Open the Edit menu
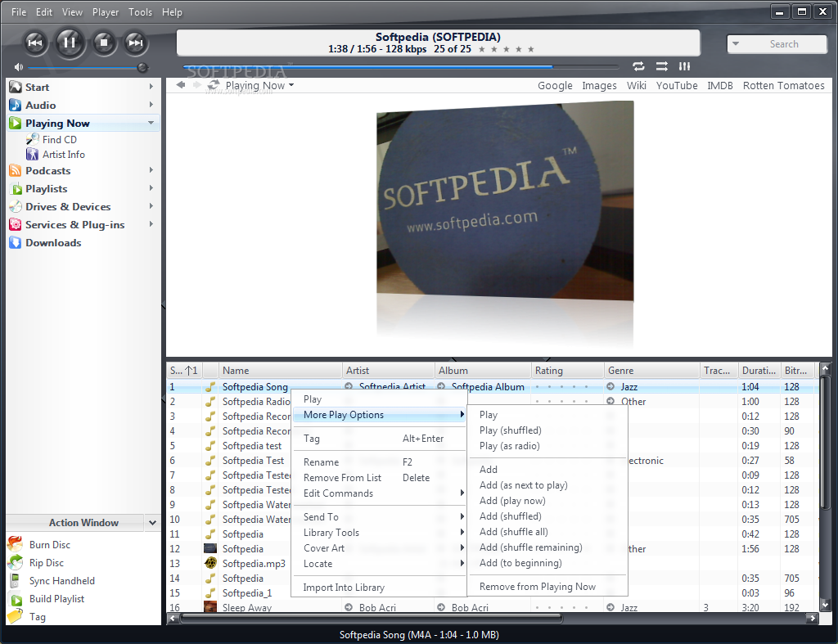 44,11
